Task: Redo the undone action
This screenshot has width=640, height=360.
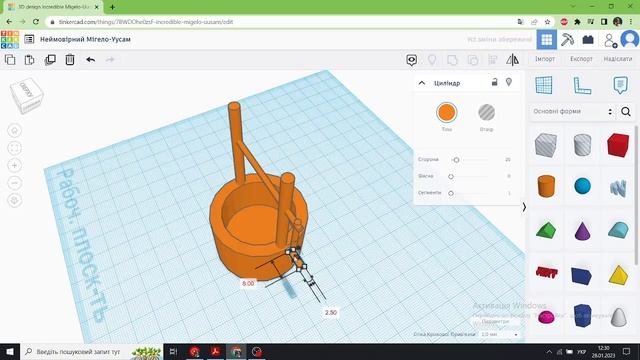Action: (110, 60)
